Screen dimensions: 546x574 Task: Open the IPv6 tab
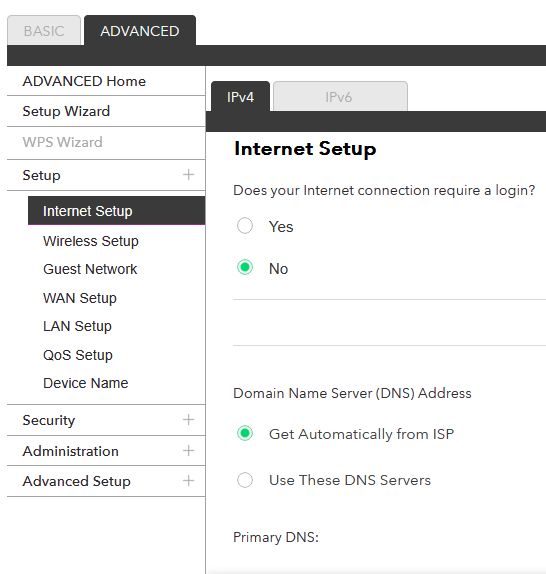(340, 96)
